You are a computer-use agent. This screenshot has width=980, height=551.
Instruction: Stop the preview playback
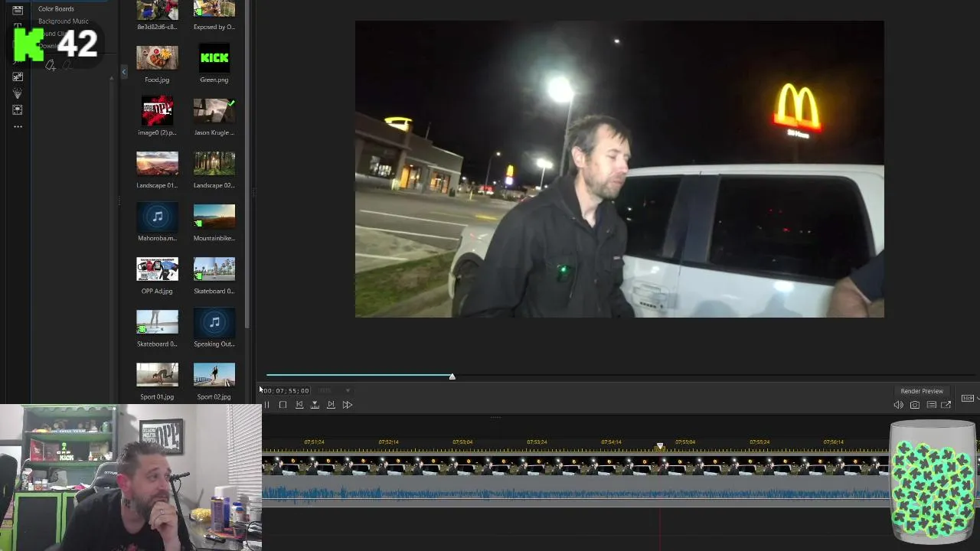[x=283, y=405]
